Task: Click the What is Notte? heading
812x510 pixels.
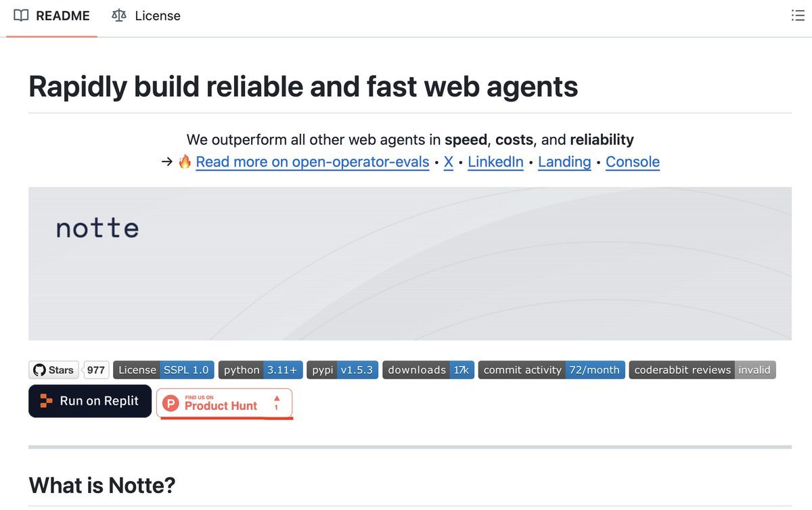Action: coord(102,484)
